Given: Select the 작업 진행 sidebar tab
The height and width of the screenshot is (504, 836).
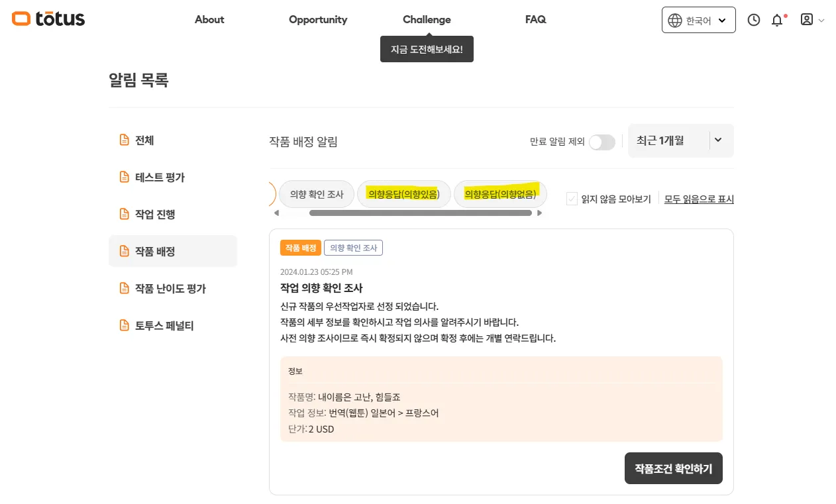Looking at the screenshot, I should pos(155,215).
